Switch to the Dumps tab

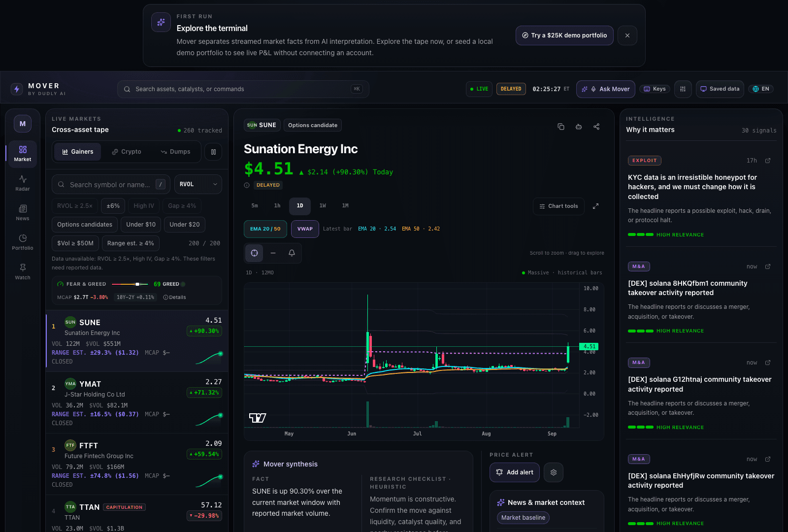pos(175,152)
